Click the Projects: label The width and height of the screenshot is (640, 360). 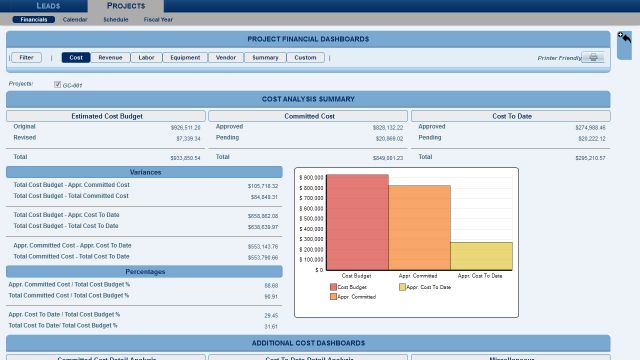[x=21, y=83]
